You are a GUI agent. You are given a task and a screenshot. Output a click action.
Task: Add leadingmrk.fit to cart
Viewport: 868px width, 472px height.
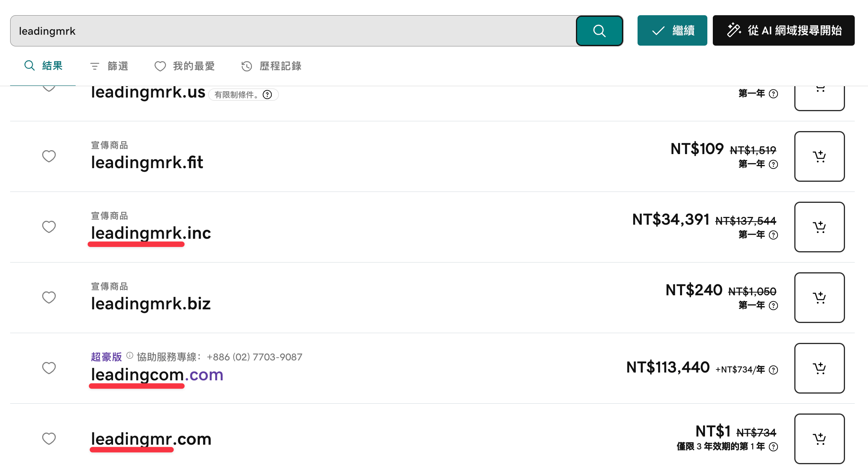[x=819, y=156]
